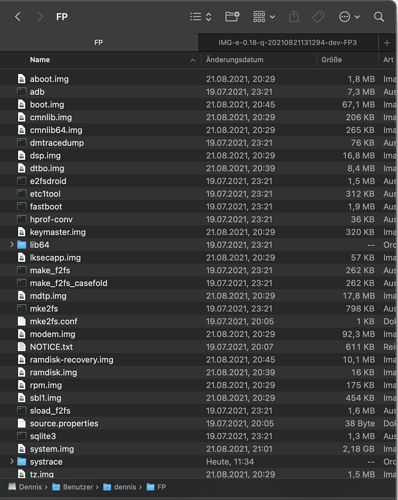Select the adb executable icon
The height and width of the screenshot is (500, 398).
click(x=22, y=92)
